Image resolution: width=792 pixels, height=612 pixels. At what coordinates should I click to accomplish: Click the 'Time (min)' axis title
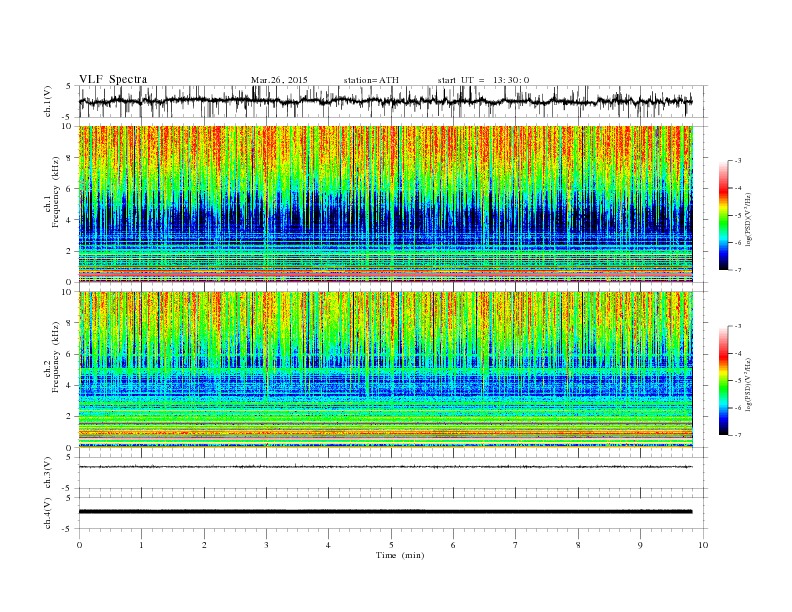point(400,555)
